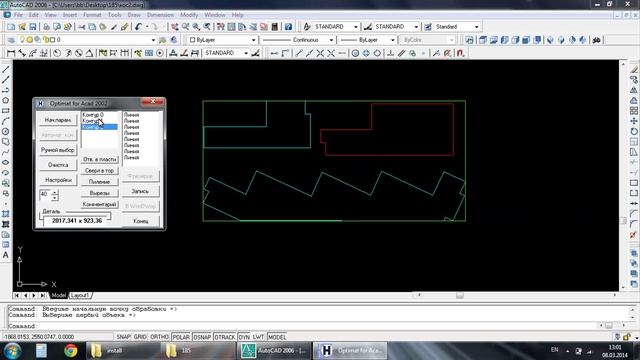The width and height of the screenshot is (640, 360).
Task: Toggle ORTHO mode in status bar
Action: 159,337
